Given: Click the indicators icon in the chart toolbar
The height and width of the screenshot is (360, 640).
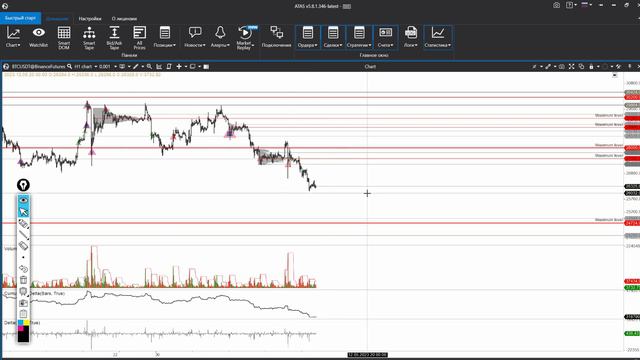Looking at the screenshot, I should (x=122, y=66).
